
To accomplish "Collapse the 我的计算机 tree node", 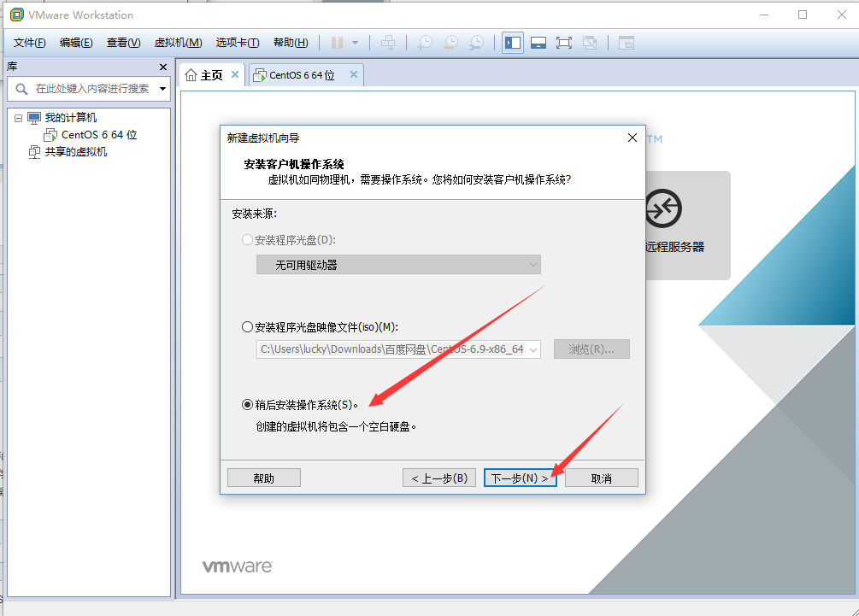I will point(18,118).
